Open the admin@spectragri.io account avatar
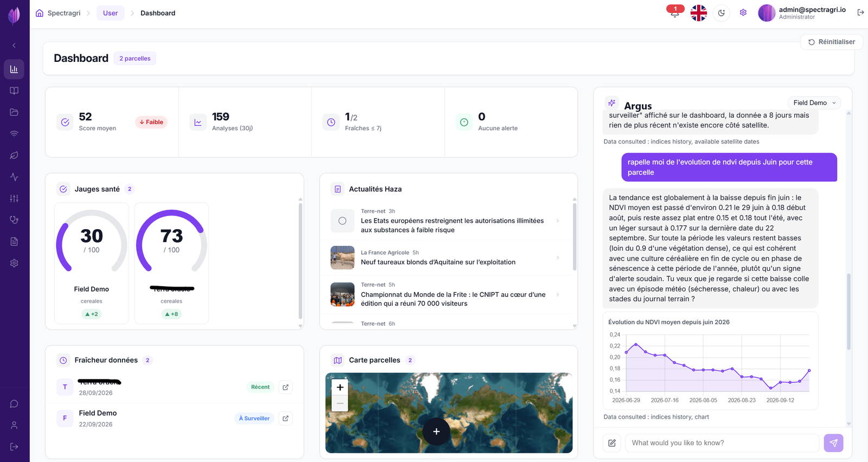 (767, 12)
